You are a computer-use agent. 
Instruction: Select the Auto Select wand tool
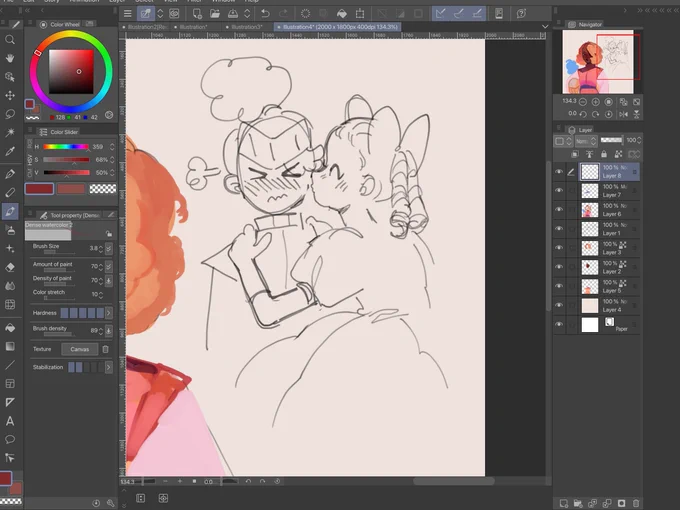pos(10,132)
